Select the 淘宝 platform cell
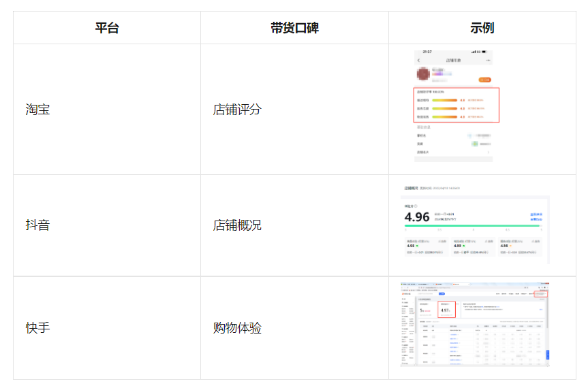Viewport: 588px width, 390px height. [x=107, y=110]
